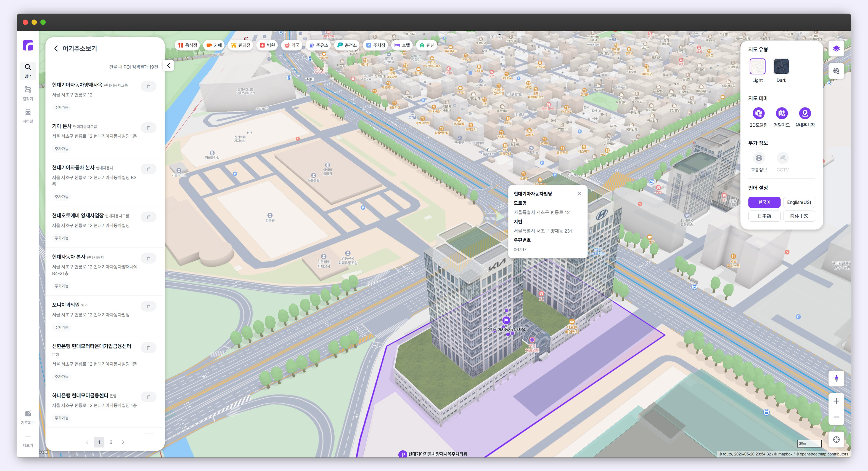This screenshot has width=868, height=471.
Task: Filter map by 펜션 pensions
Action: click(427, 45)
